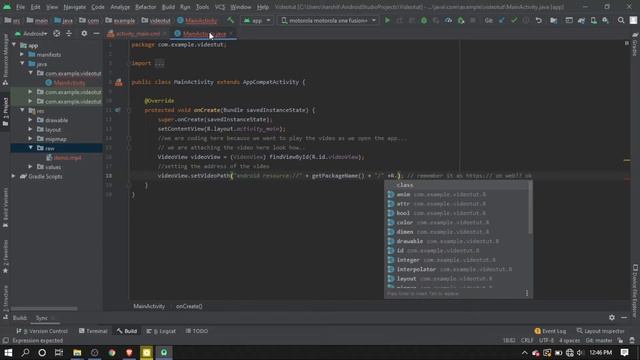Image resolution: width=640 pixels, height=360 pixels.
Task: Open the VCS menu
Action: [x=220, y=7]
